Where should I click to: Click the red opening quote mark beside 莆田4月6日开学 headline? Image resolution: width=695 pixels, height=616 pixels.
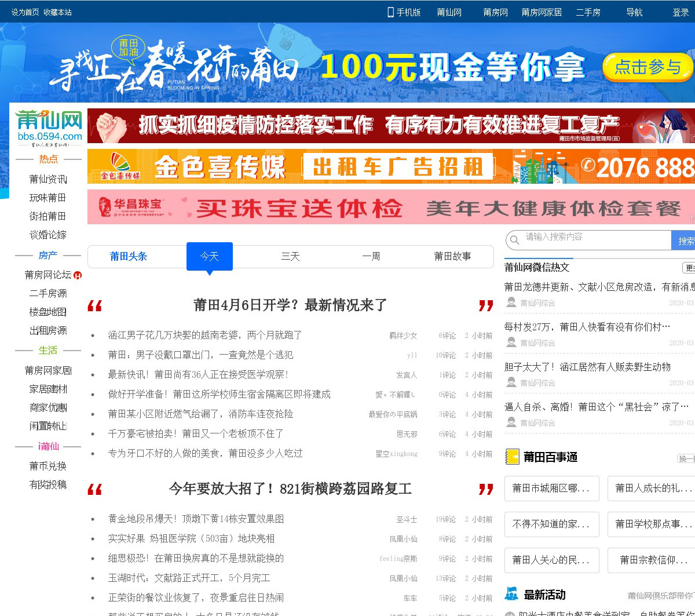coord(95,306)
